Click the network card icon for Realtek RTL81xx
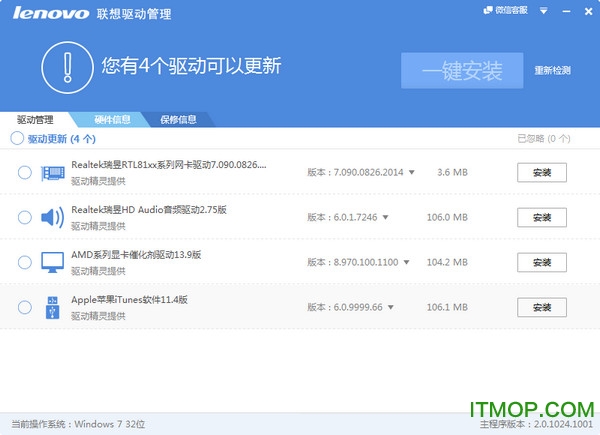 [x=53, y=173]
